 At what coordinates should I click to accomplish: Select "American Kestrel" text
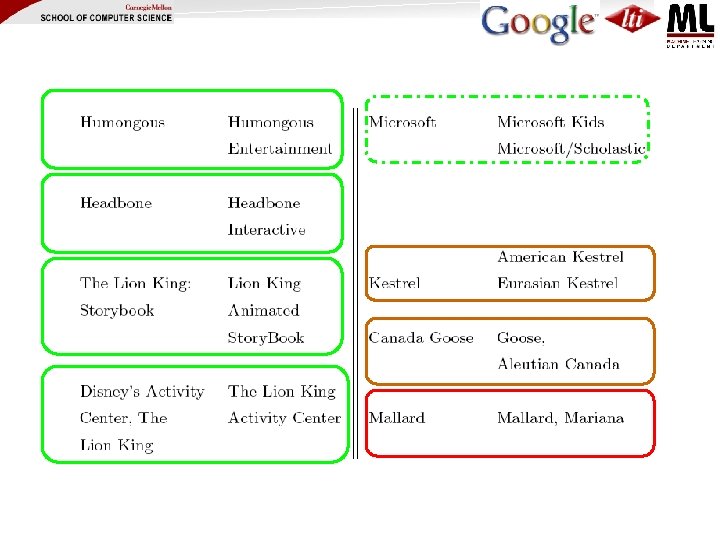coord(560,257)
